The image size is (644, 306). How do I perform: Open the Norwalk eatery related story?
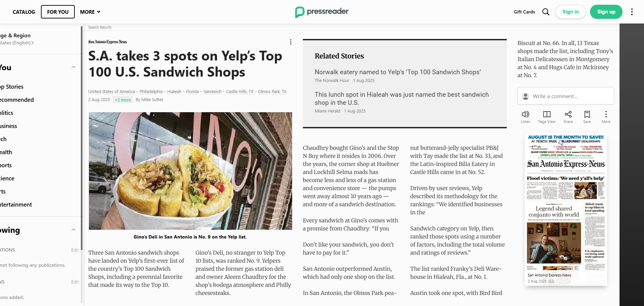click(397, 72)
